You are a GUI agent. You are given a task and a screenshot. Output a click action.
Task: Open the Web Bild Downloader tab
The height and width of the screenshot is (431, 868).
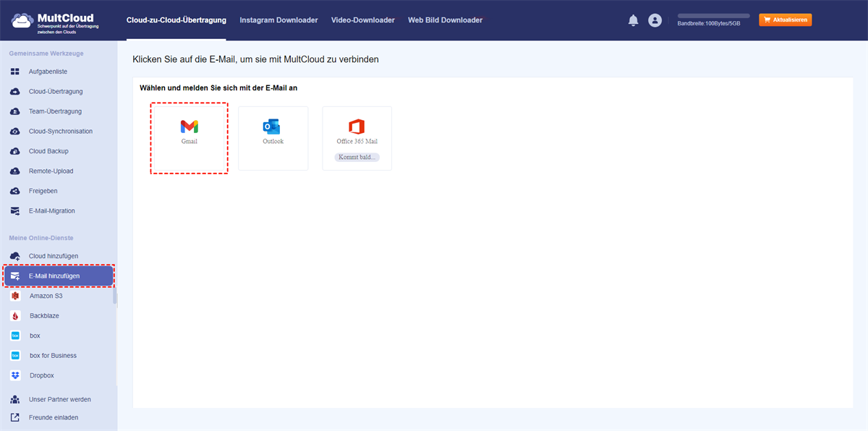(445, 20)
